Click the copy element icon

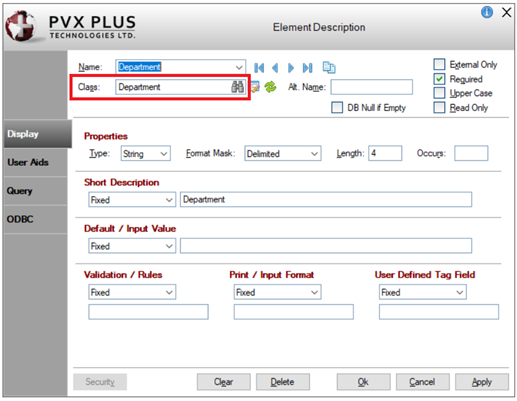tap(329, 67)
